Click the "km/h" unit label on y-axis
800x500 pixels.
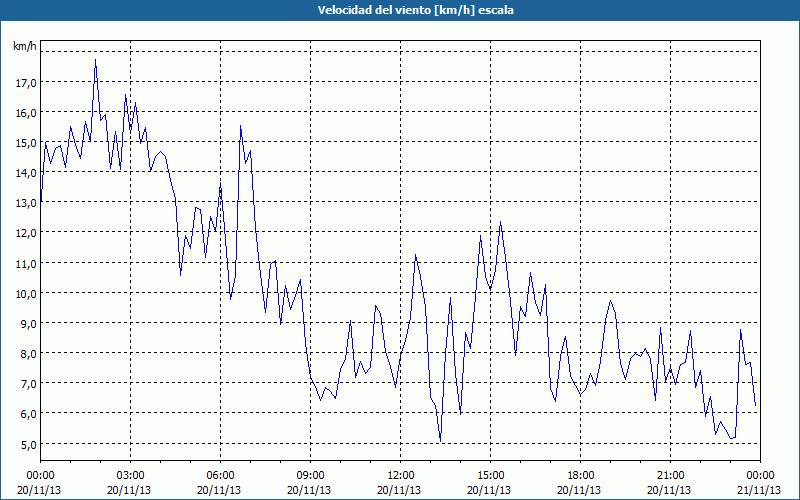[x=24, y=46]
